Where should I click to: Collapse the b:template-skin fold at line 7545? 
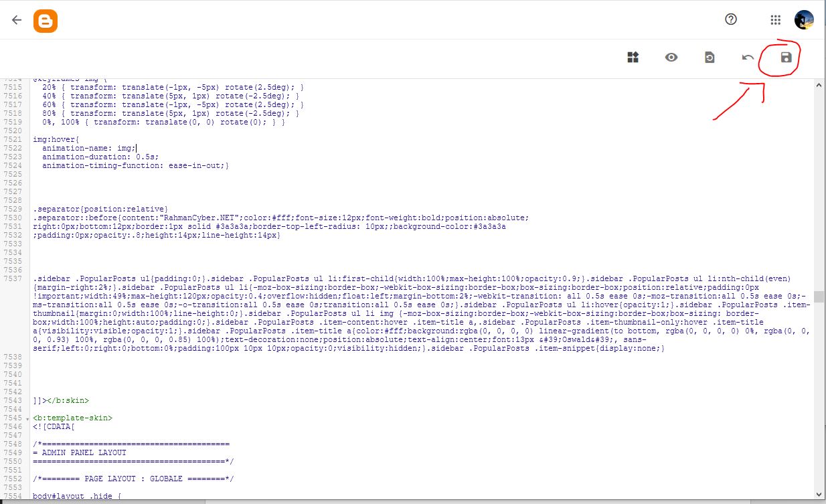tap(27, 417)
